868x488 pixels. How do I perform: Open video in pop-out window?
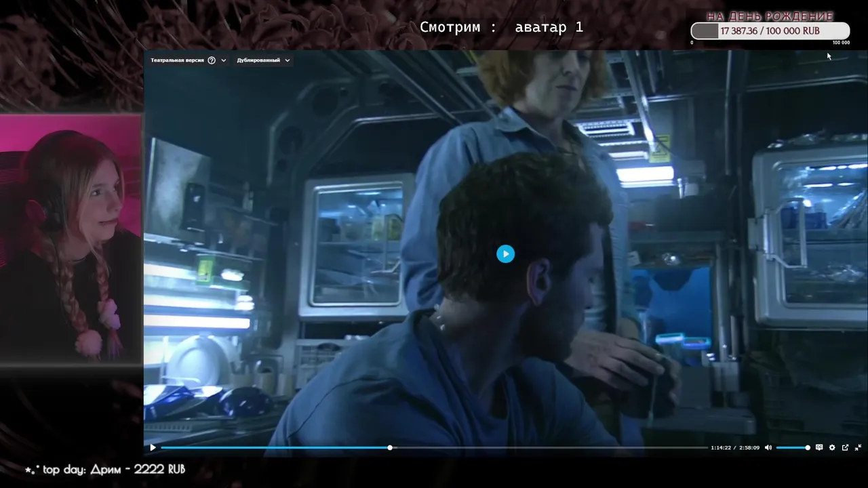click(x=845, y=447)
